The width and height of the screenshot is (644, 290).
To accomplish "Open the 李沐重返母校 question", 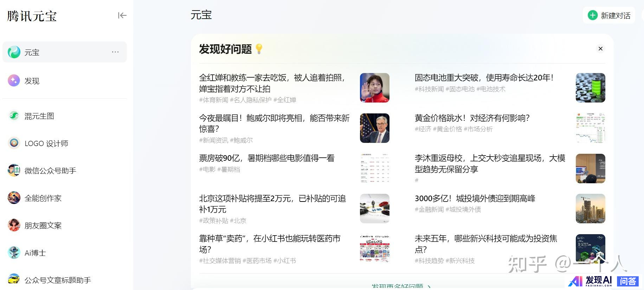I will [x=490, y=164].
